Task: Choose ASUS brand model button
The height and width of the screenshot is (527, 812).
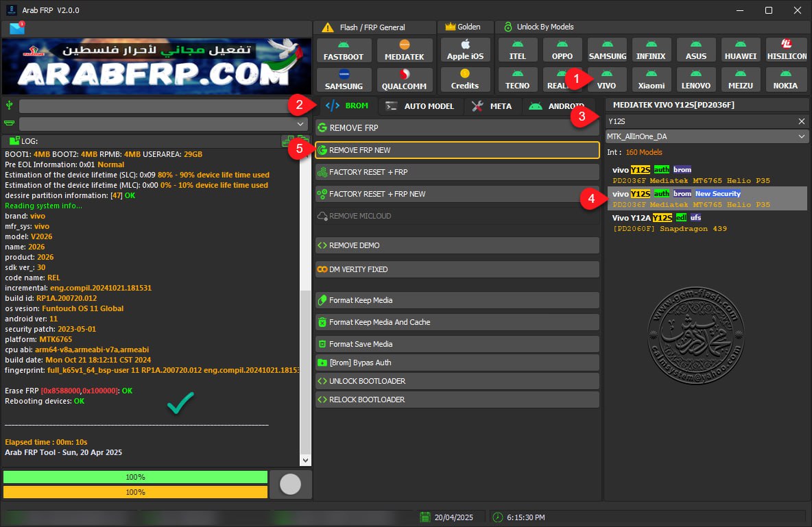Action: click(696, 50)
